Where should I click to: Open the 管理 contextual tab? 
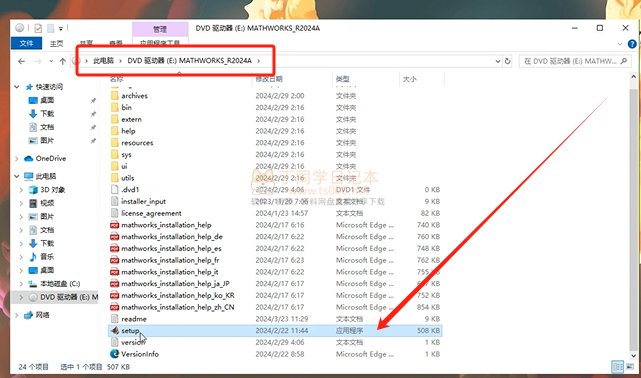click(x=160, y=29)
